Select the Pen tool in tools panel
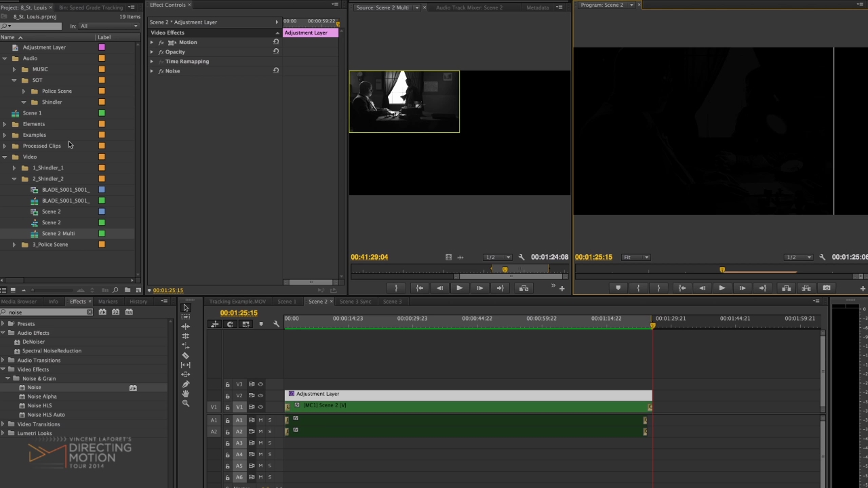 186,384
